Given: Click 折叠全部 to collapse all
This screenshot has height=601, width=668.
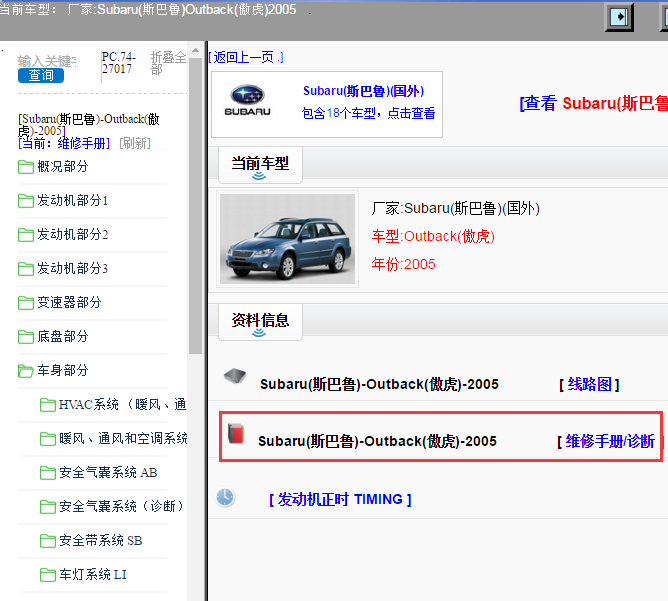Looking at the screenshot, I should pyautogui.click(x=168, y=63).
